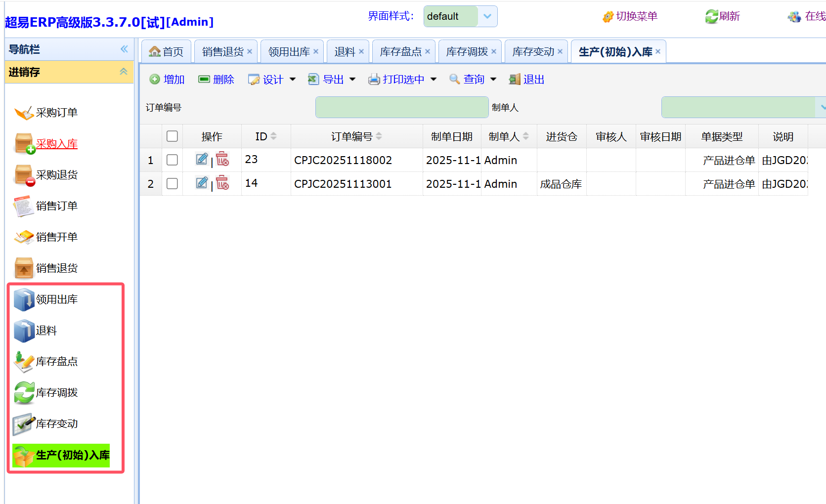Screen dimensions: 826x504
Task: Switch to the 首页 home tab
Action: click(167, 52)
